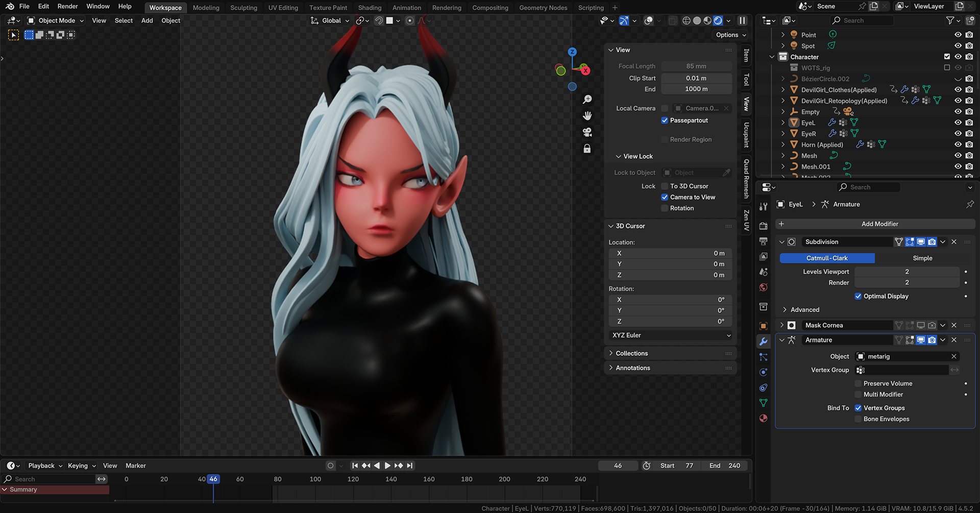980x513 pixels.
Task: Enable Preserve Volume in Armature modifier
Action: click(x=858, y=383)
